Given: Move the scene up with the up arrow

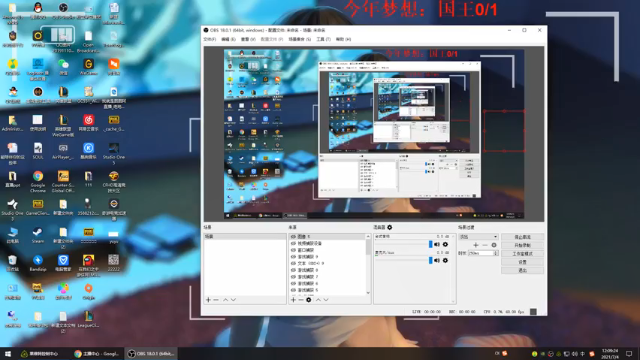Looking at the screenshot, I should click(x=225, y=300).
